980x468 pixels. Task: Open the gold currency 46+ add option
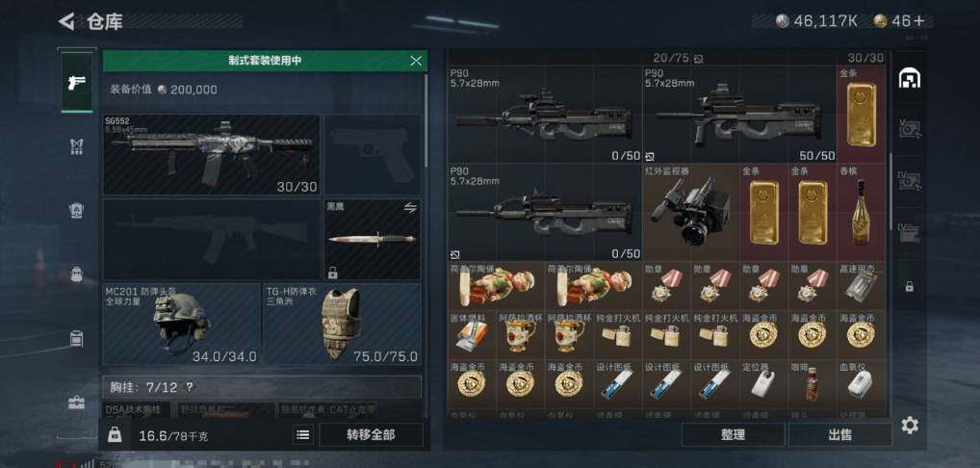(x=918, y=21)
